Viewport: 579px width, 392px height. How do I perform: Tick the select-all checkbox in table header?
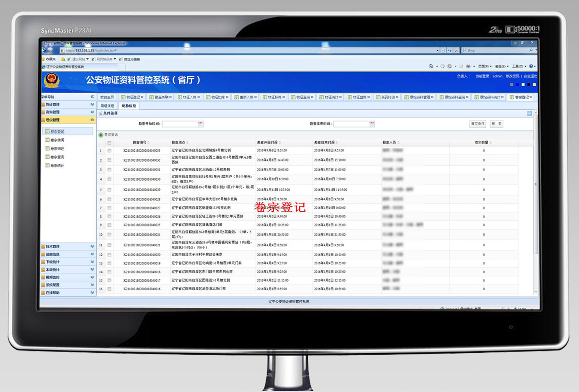pos(110,143)
